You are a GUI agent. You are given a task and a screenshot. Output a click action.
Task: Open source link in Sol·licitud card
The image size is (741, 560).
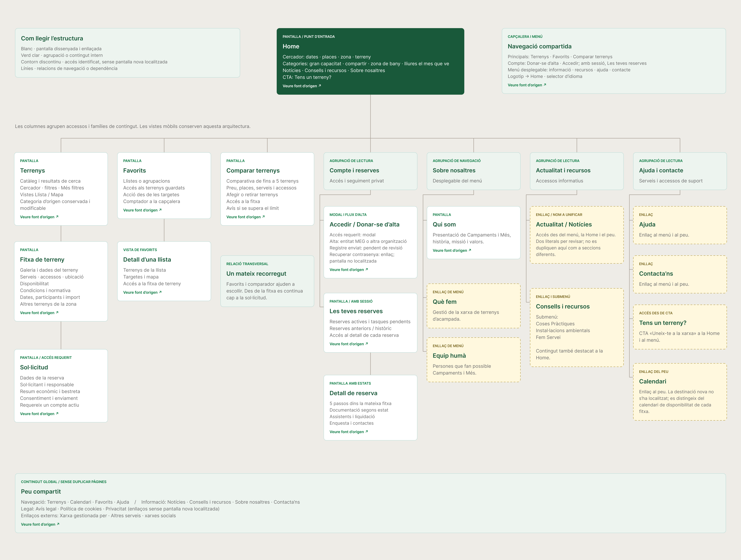click(39, 414)
